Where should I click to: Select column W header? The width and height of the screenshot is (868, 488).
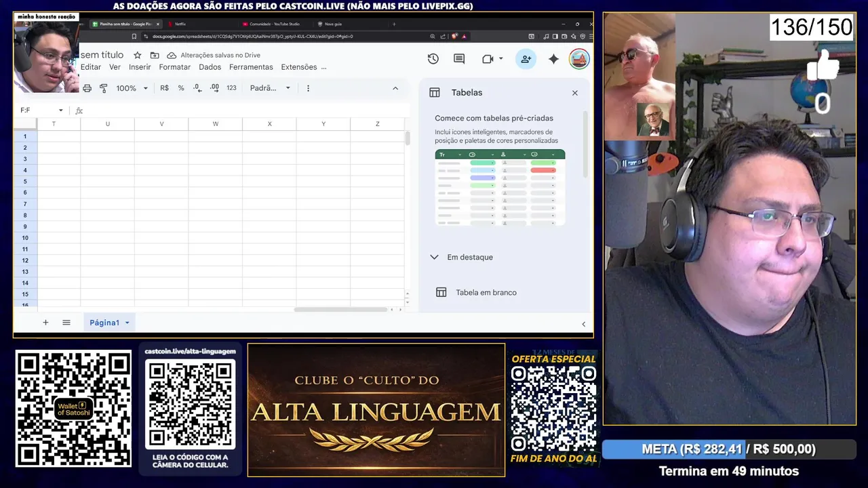pyautogui.click(x=216, y=124)
